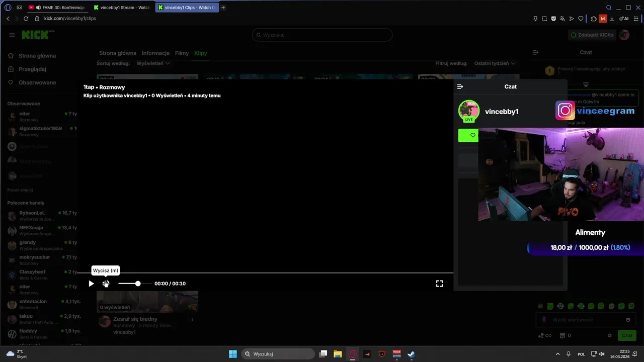This screenshot has height=362, width=644.
Task: Open chat settings gear icon
Action: [610, 335]
